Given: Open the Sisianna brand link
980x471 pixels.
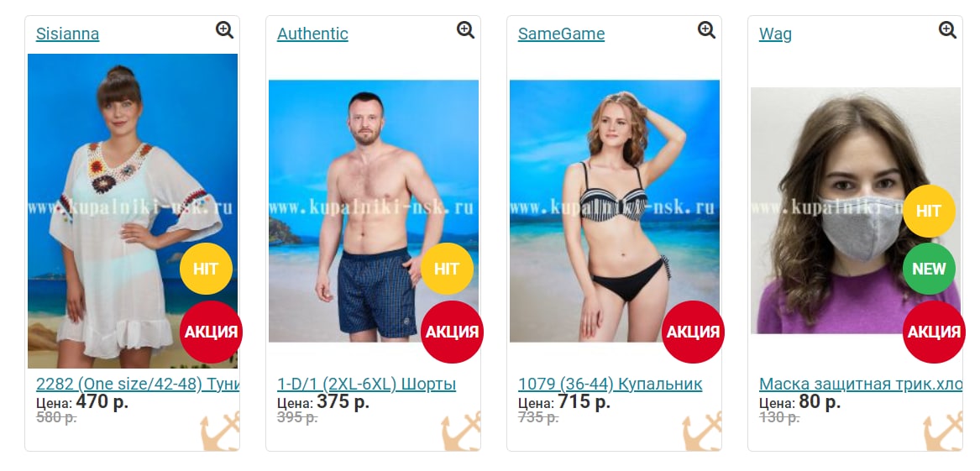Looking at the screenshot, I should [67, 34].
